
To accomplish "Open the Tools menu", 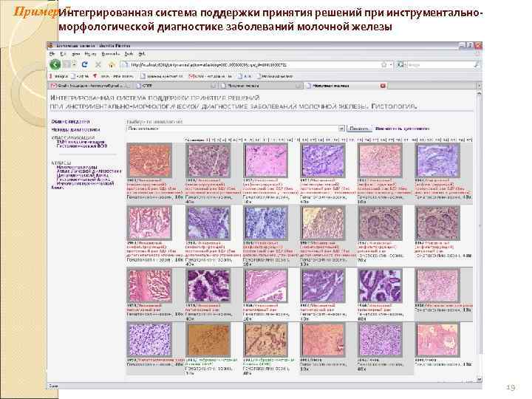I will click(x=129, y=54).
